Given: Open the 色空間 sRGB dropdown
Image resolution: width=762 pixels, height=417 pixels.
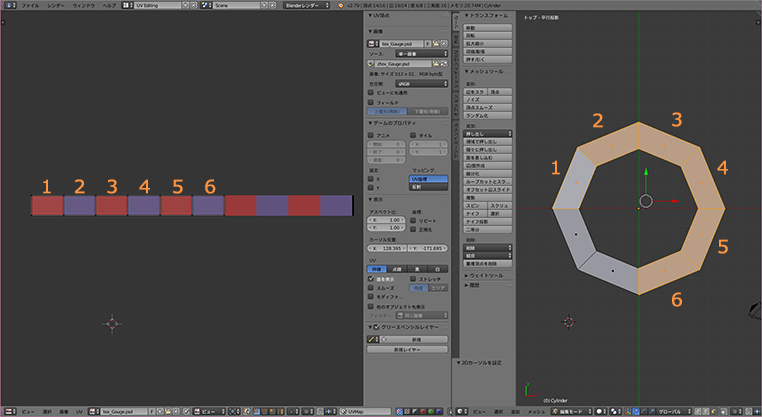Looking at the screenshot, I should tap(421, 84).
